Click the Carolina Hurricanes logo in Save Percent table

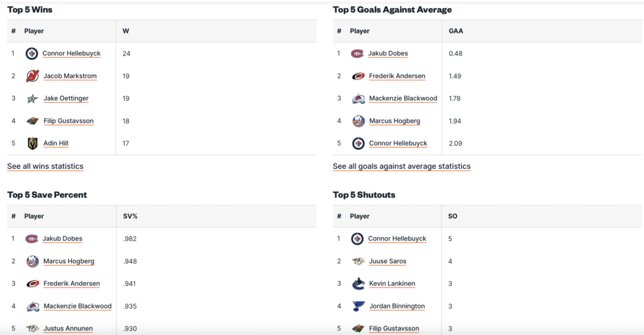pos(32,284)
